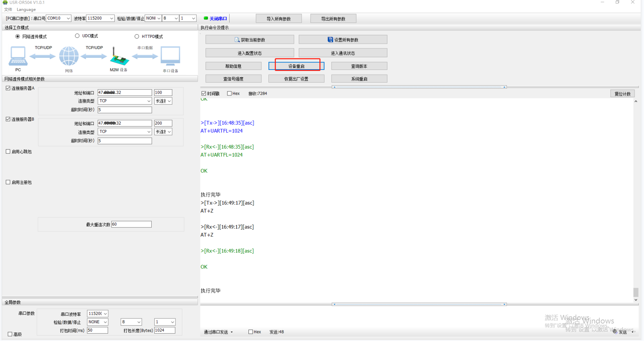644x341 pixels.
Task: Click the PC laptop icon in diagram
Action: pos(18,56)
